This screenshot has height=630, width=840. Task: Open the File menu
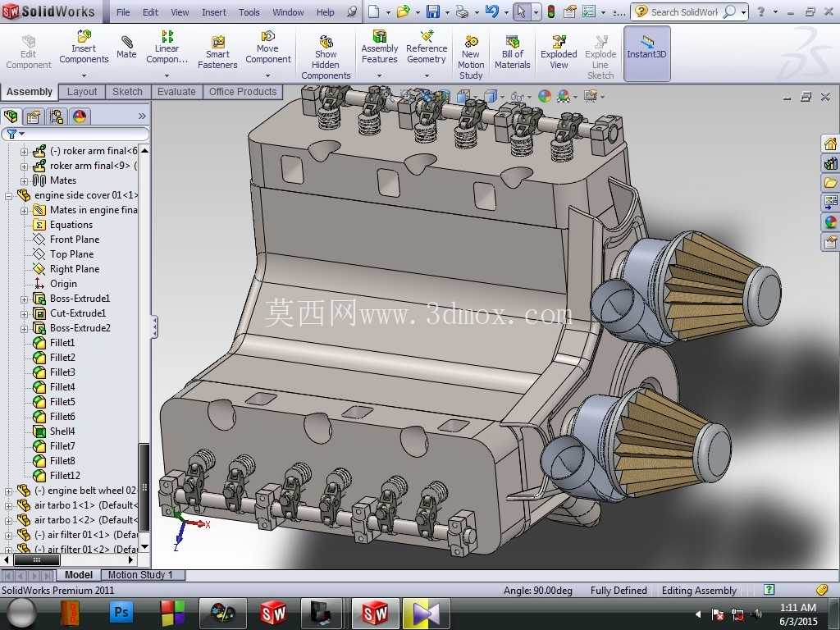click(123, 12)
